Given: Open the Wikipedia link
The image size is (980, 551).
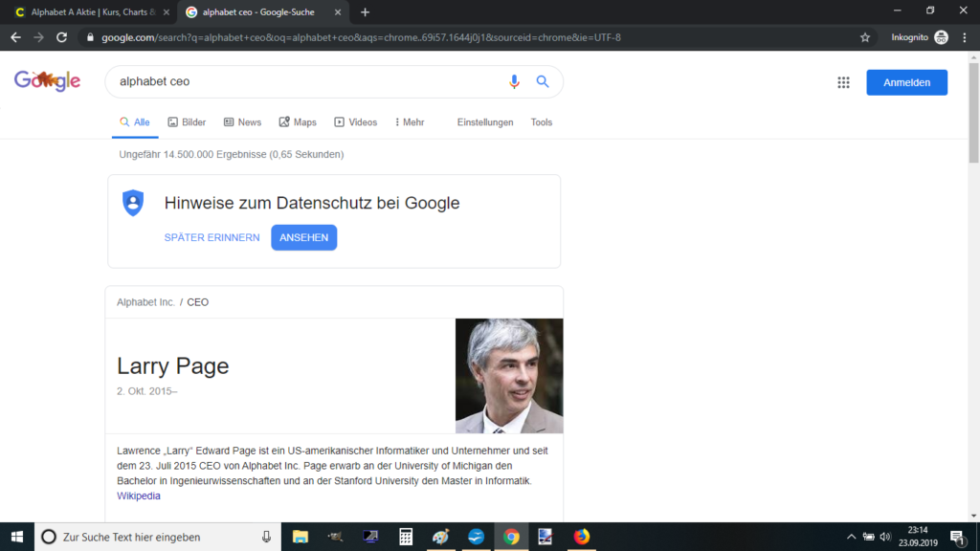Looking at the screenshot, I should click(x=139, y=496).
